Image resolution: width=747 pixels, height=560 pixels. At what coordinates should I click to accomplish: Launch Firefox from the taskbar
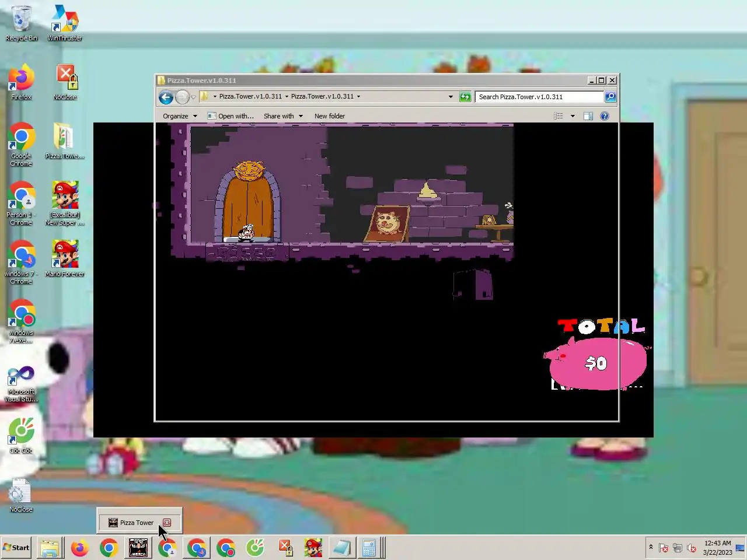80,548
